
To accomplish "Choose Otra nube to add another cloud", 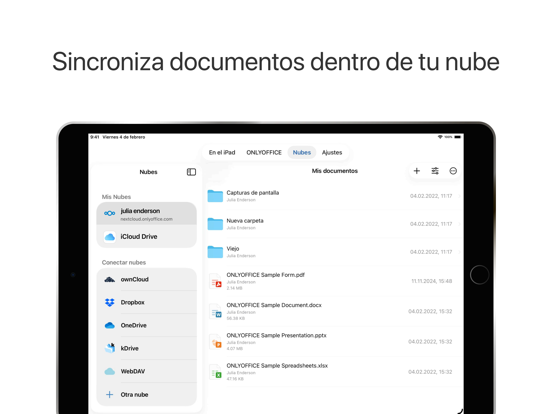I will 146,395.
